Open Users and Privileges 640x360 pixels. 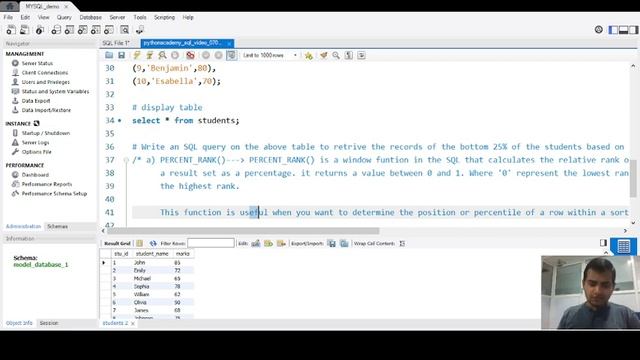tap(46, 82)
